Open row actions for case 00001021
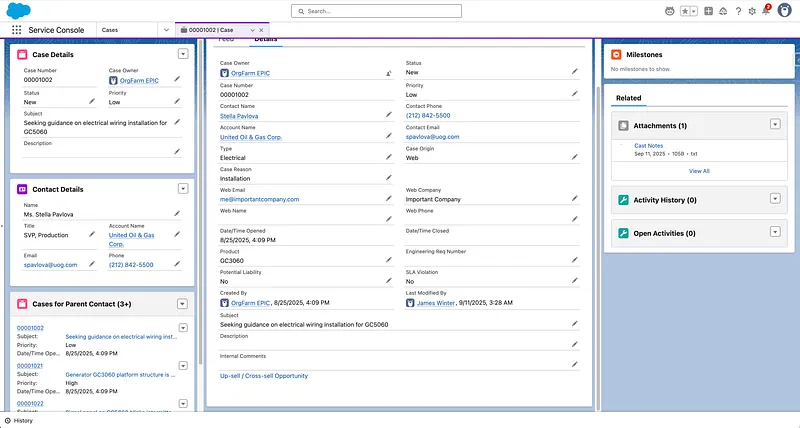 [183, 366]
